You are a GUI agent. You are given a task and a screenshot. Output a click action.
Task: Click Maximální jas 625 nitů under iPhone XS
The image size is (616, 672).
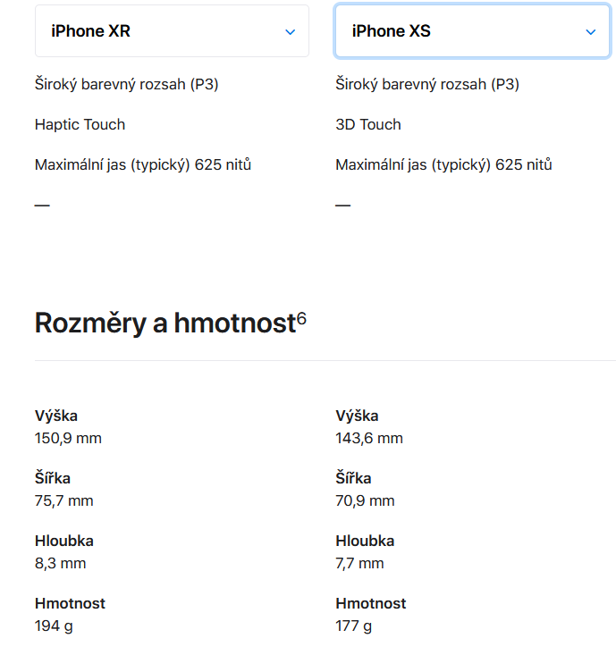(443, 164)
